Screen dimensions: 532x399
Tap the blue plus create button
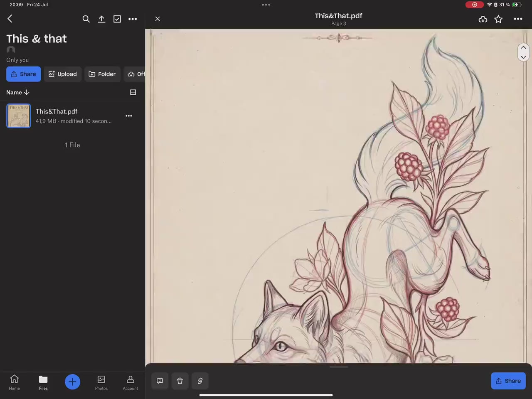(72, 382)
